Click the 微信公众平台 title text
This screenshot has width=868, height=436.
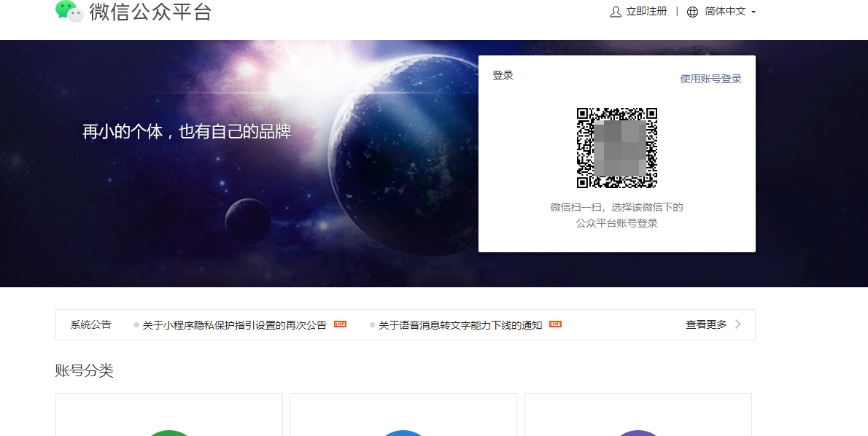click(150, 12)
